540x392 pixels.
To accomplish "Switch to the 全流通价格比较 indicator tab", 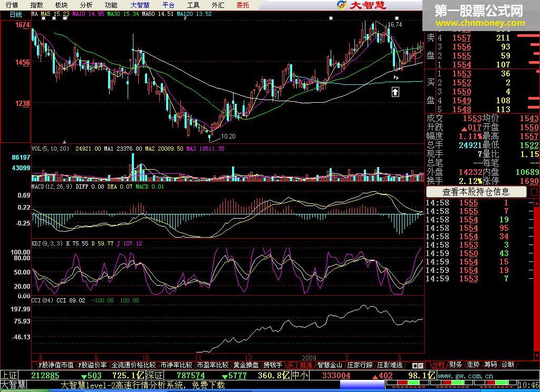I will click(133, 365).
